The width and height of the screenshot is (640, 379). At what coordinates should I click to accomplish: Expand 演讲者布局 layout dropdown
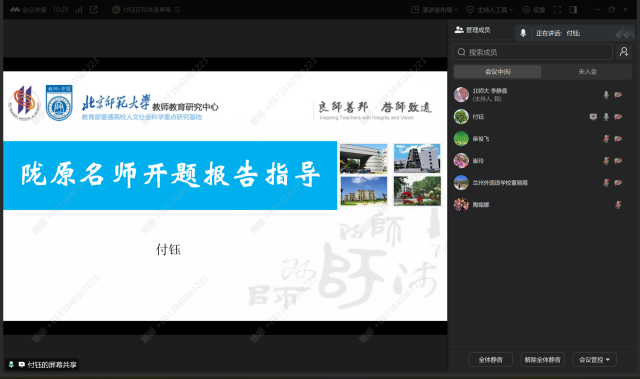pos(435,10)
